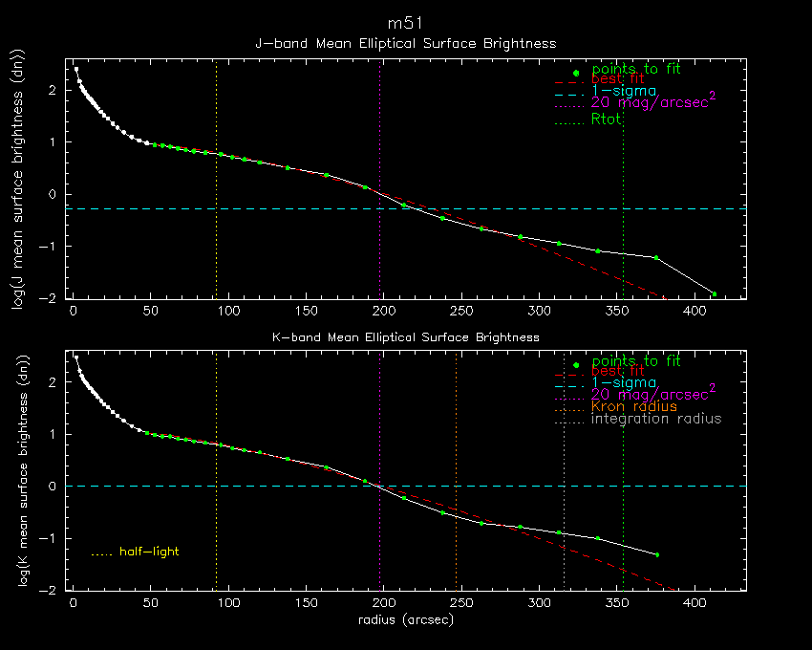
Task: Select the last green data point in K-band plot
Action: click(x=657, y=554)
